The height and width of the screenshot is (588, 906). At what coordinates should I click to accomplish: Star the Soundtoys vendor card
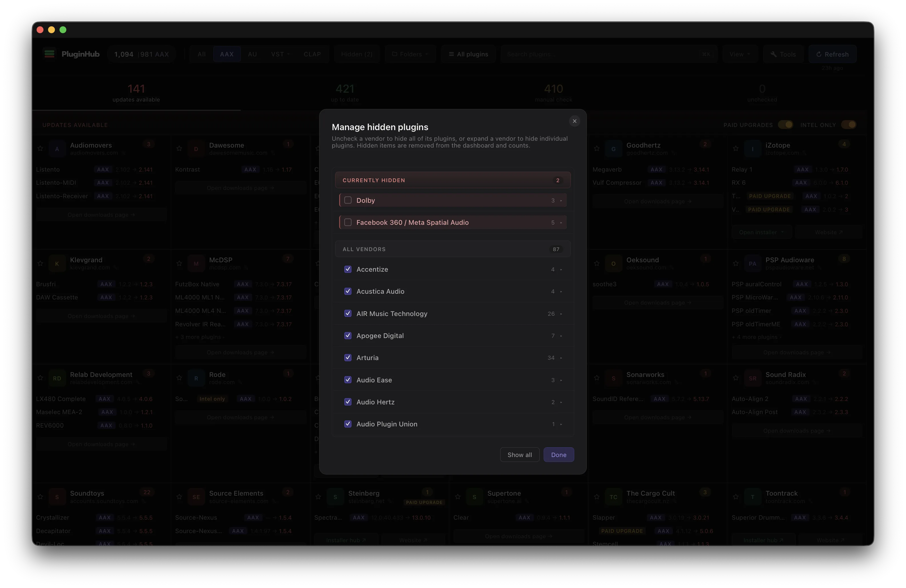[40, 497]
